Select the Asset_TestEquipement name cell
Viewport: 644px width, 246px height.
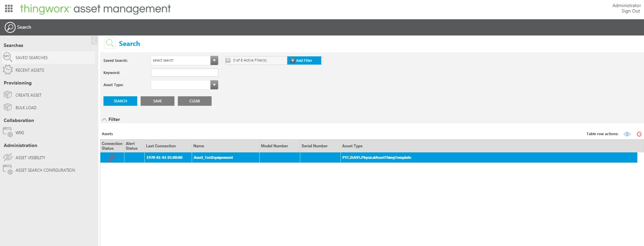click(x=225, y=157)
